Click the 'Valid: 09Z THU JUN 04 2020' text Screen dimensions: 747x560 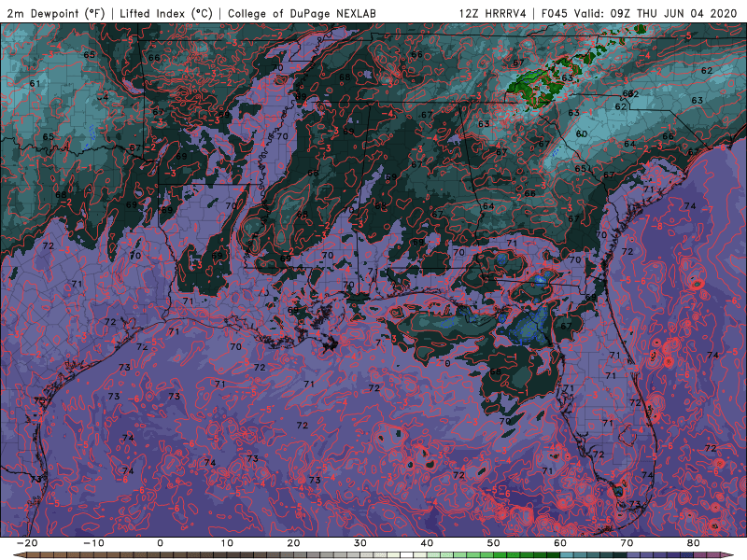(x=655, y=13)
